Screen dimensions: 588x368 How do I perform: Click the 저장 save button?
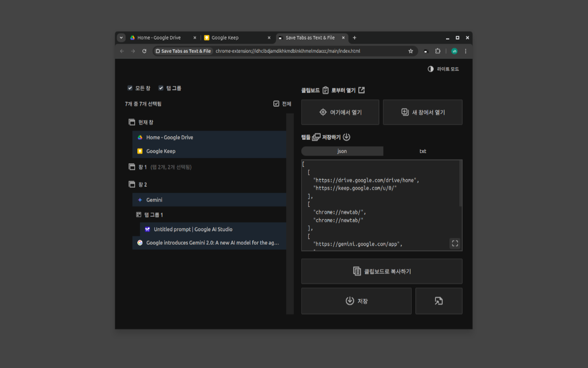356,301
